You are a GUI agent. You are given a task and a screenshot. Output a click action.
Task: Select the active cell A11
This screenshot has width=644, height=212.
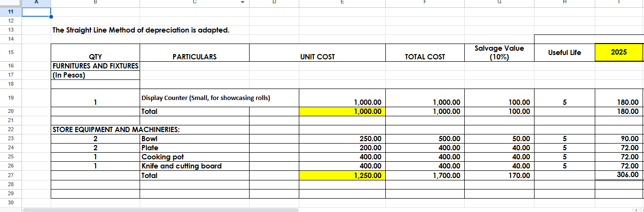[x=36, y=12]
